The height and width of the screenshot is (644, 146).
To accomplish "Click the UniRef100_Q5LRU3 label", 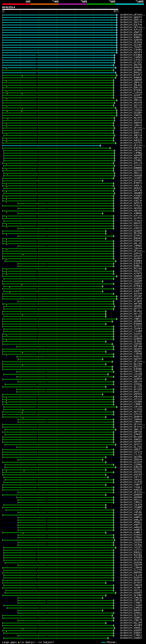I will (131, 85).
